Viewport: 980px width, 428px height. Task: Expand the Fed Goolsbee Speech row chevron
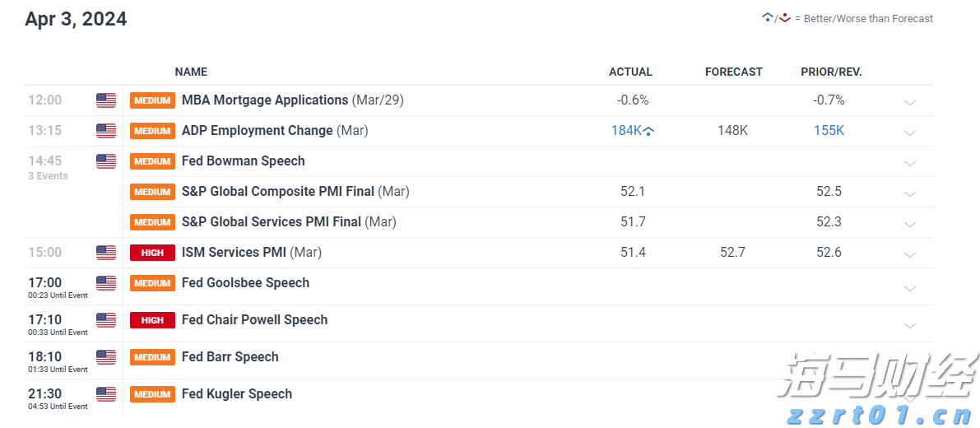tap(909, 288)
